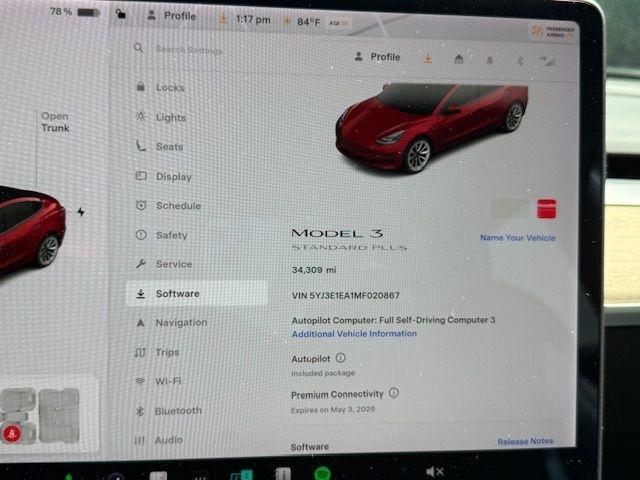
Task: Click the Bluetooth icon in the sidebar
Action: point(140,411)
